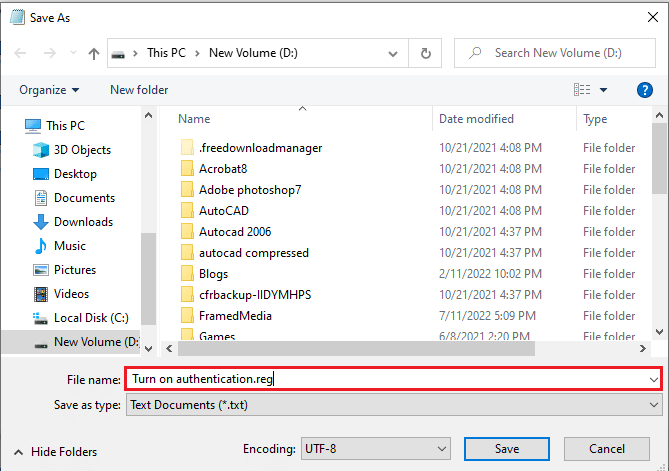Click Blogs date 2/11/2022 10:02 PM

point(490,274)
